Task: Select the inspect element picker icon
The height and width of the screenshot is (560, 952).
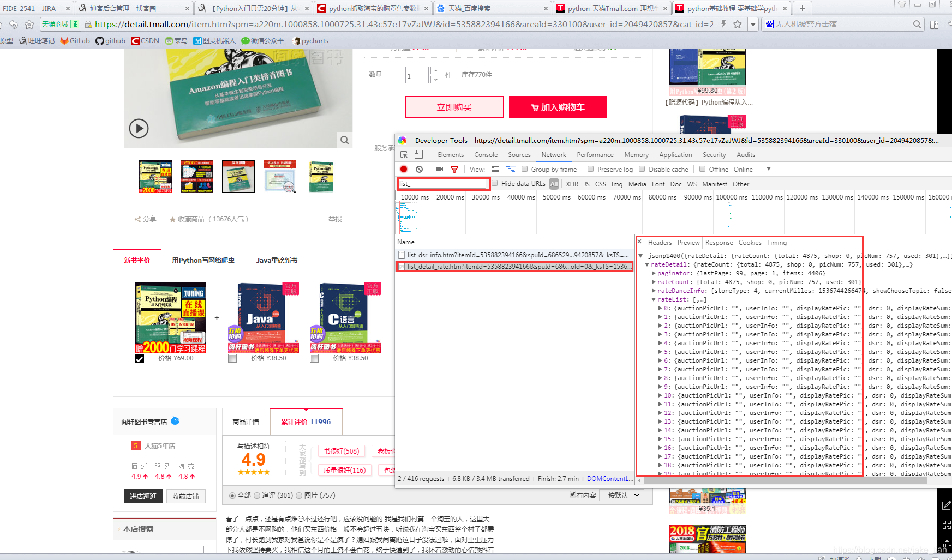Action: 404,155
